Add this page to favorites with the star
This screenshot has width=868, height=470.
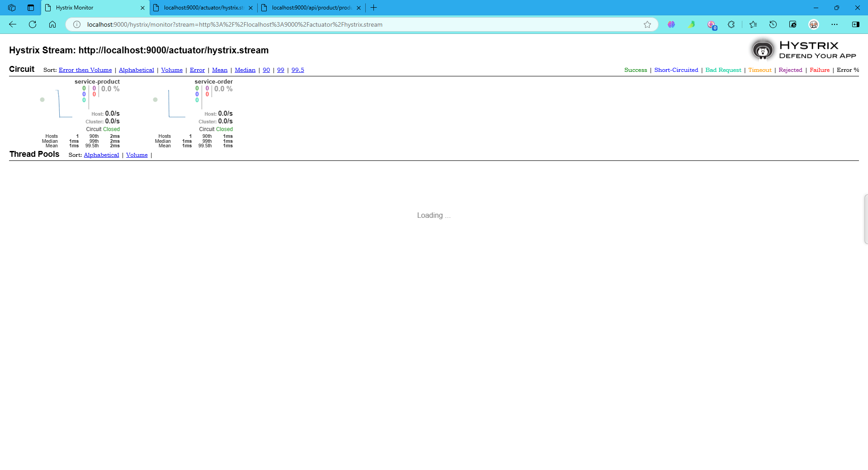click(x=647, y=24)
